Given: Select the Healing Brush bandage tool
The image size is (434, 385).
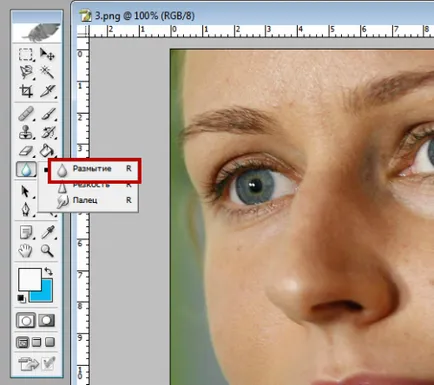Looking at the screenshot, I should [26, 114].
